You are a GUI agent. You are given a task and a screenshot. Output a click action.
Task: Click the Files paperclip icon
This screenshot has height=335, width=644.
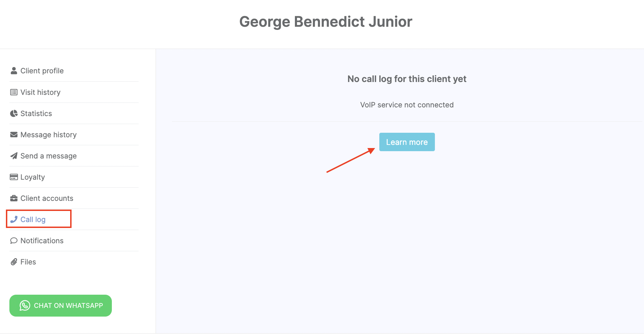tap(14, 262)
